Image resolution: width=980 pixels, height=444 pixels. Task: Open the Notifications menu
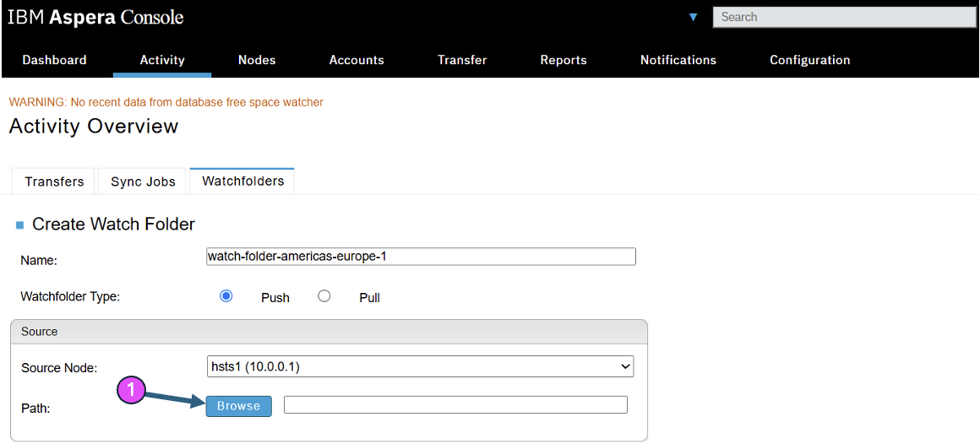(678, 61)
